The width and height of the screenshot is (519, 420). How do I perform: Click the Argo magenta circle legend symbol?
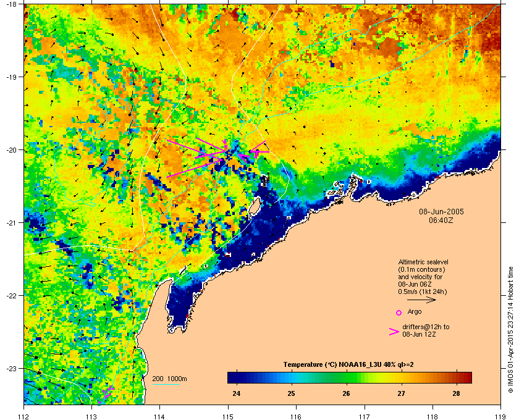coord(399,313)
